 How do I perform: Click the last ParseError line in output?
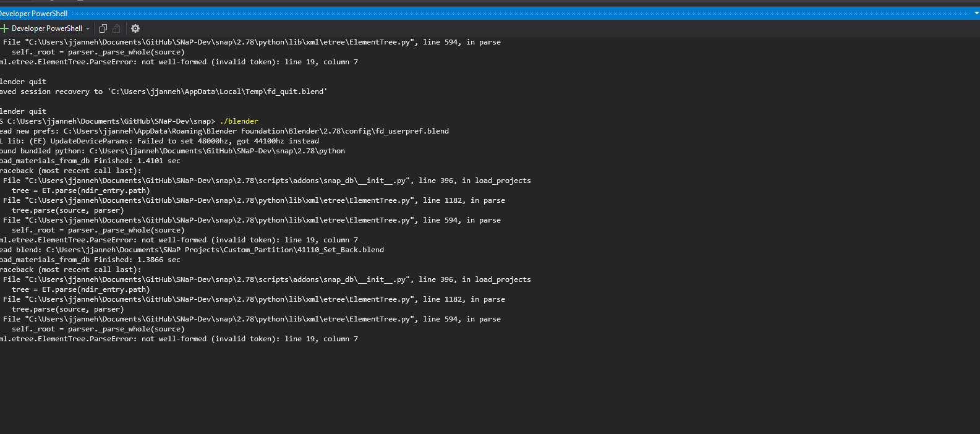click(x=179, y=339)
